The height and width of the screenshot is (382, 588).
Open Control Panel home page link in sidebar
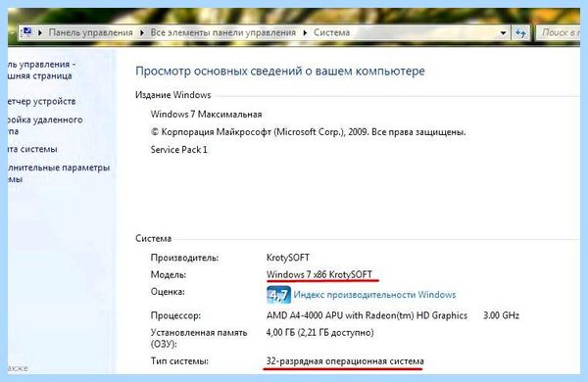[x=41, y=70]
